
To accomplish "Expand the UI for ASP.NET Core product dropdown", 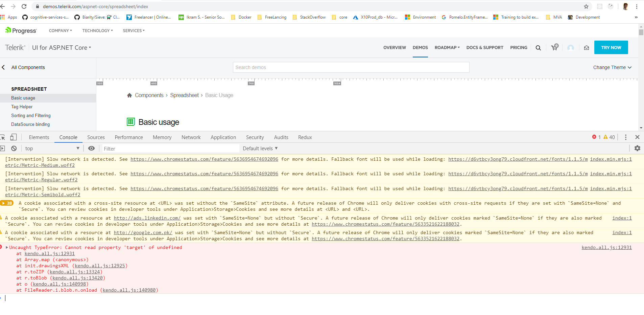I will (62, 48).
